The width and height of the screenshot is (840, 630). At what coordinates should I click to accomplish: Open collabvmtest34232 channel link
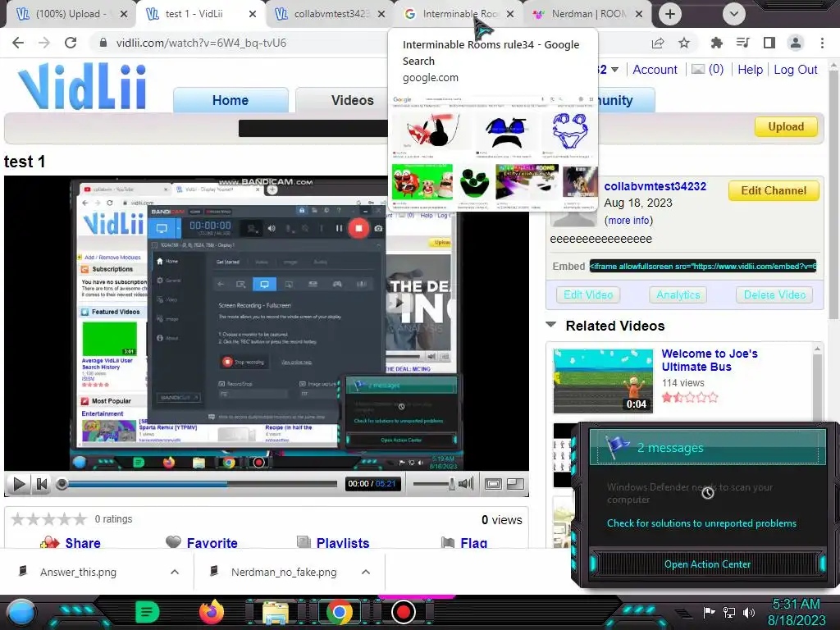click(x=655, y=186)
